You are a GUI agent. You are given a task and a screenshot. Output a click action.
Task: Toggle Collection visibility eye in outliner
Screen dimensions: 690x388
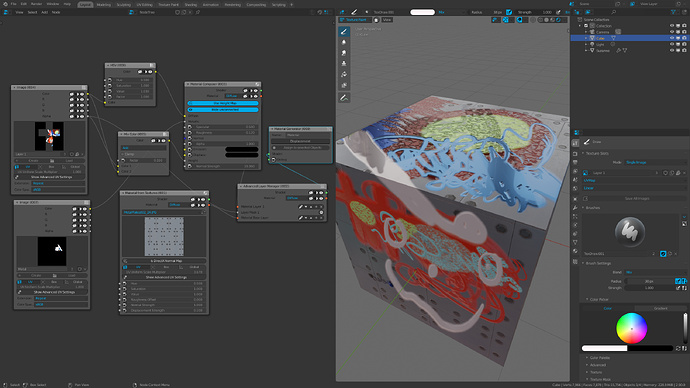pyautogui.click(x=672, y=26)
